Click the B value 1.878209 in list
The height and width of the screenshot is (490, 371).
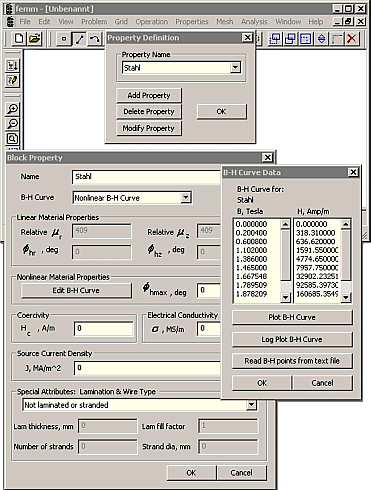point(251,294)
